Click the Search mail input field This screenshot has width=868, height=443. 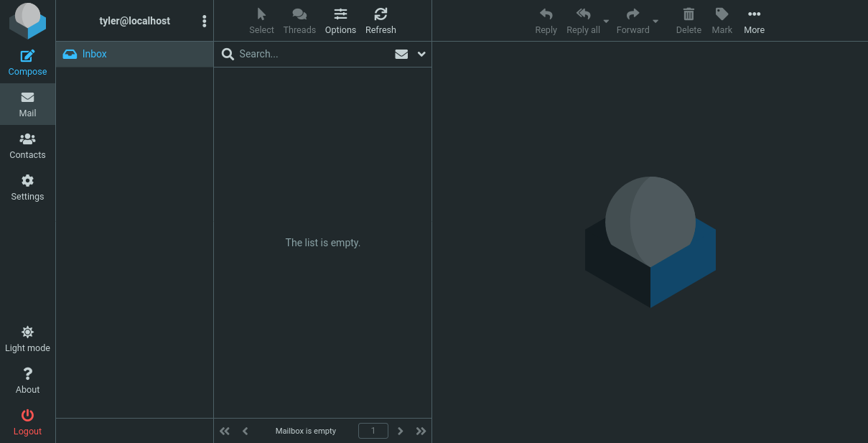tap(312, 54)
